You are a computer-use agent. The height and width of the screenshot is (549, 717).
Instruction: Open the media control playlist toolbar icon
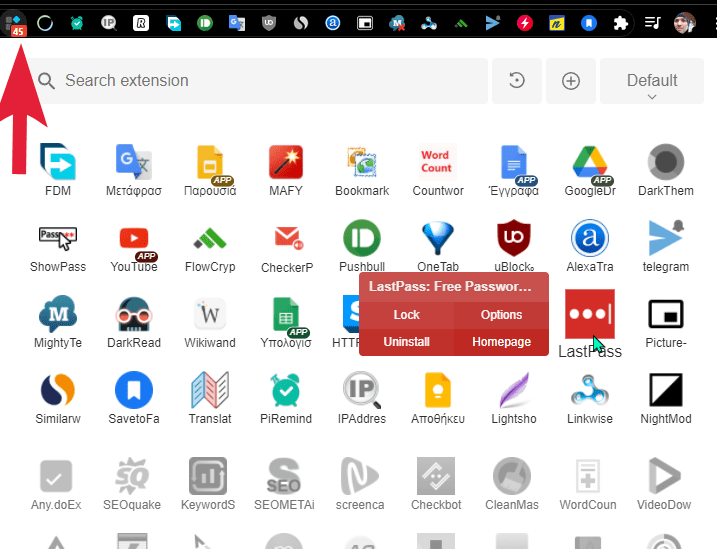tap(653, 23)
